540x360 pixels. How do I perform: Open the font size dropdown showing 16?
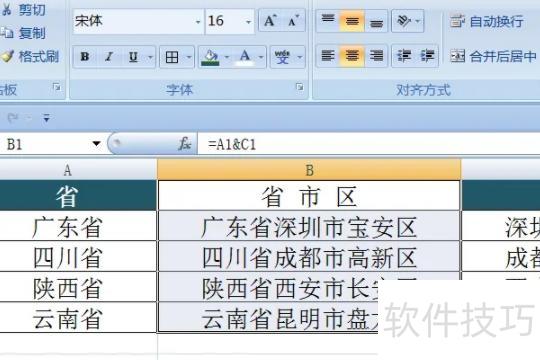click(248, 22)
